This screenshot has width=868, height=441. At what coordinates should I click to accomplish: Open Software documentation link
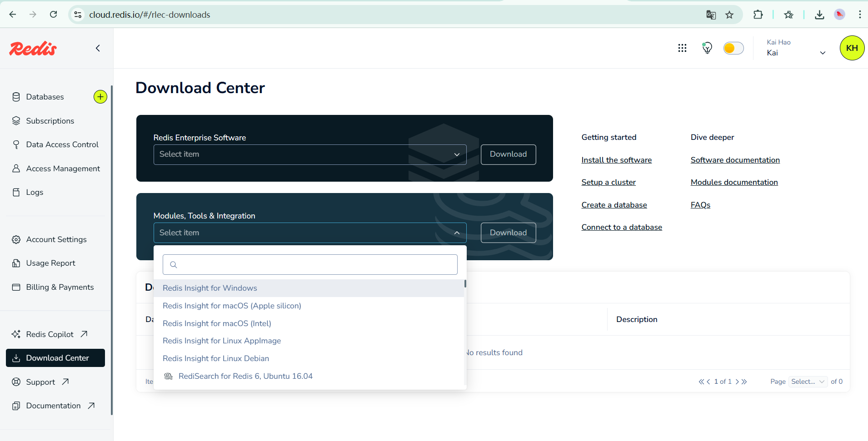[735, 160]
